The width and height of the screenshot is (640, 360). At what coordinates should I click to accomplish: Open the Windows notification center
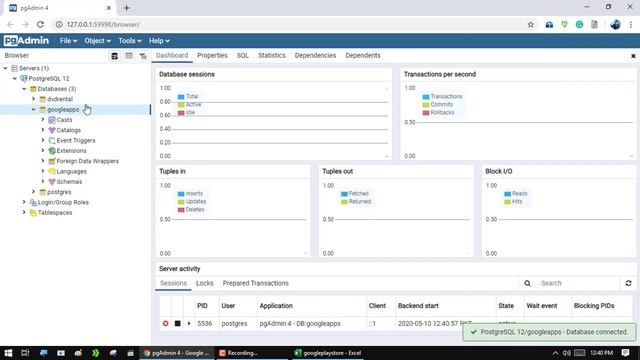(x=626, y=353)
